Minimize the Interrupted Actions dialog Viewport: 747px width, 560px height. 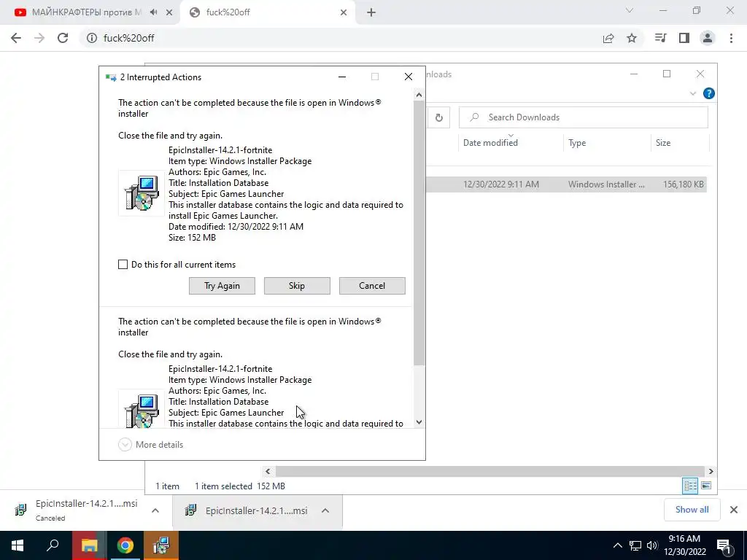(341, 77)
